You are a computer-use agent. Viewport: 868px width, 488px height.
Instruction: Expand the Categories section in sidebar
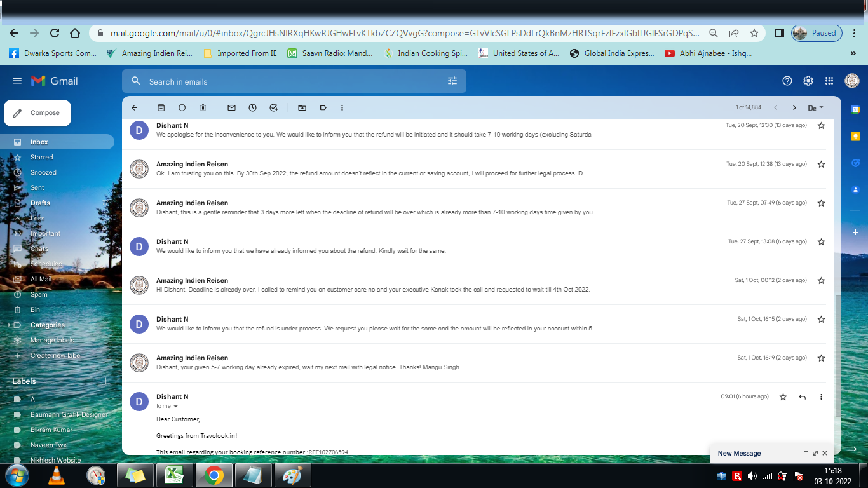(x=10, y=325)
